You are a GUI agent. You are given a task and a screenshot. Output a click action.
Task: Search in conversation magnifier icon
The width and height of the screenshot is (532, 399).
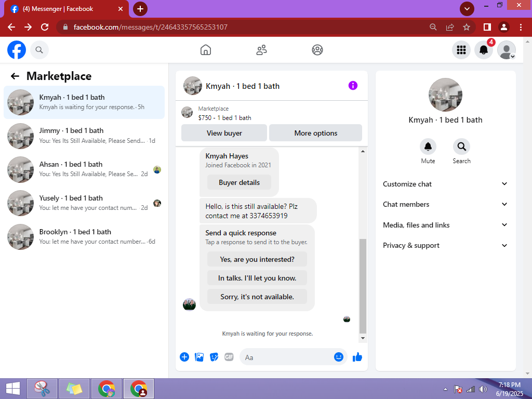pyautogui.click(x=461, y=147)
